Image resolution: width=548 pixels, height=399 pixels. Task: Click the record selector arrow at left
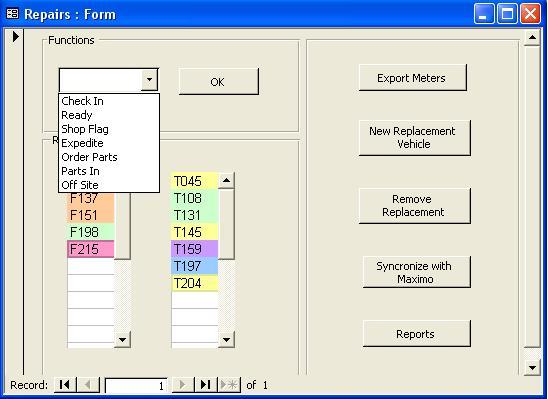pos(15,36)
